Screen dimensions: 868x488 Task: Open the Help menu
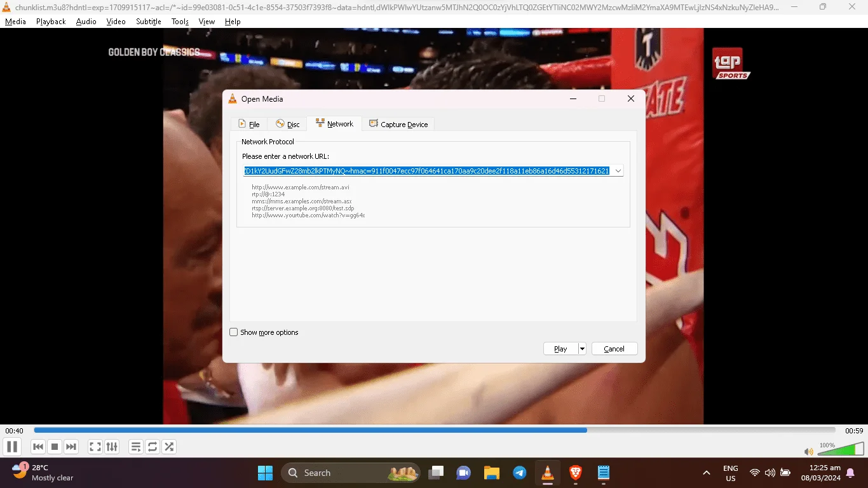tap(233, 21)
